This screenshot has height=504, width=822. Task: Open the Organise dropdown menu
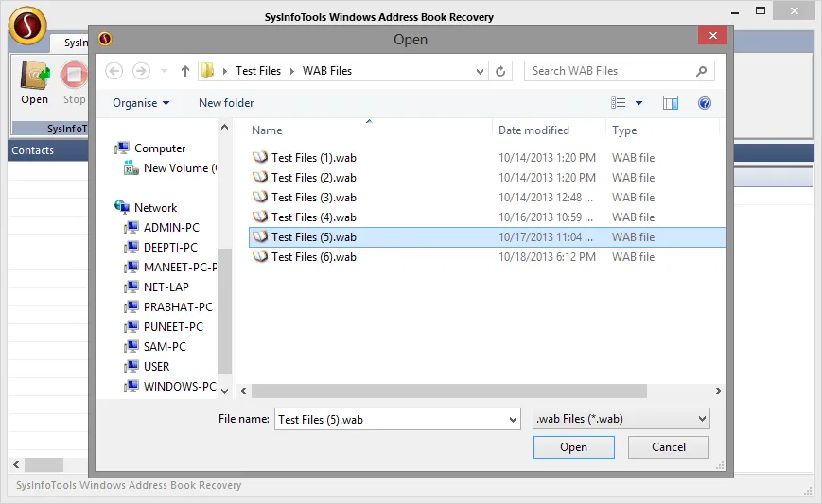tap(141, 103)
